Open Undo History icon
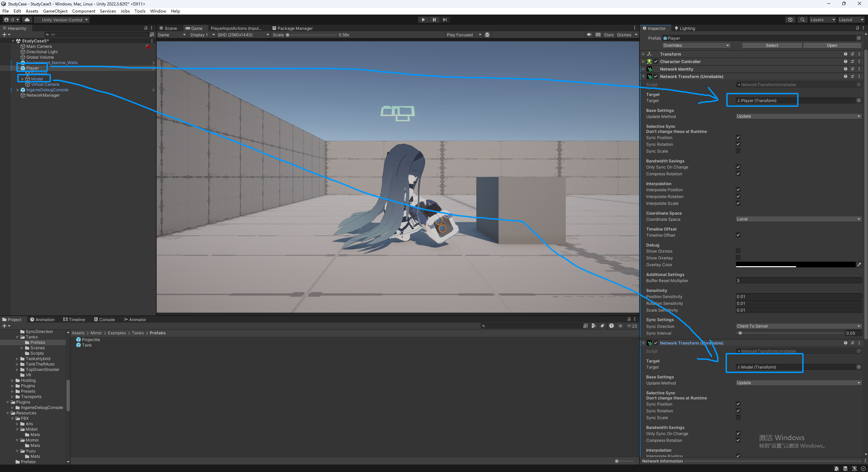 pyautogui.click(x=790, y=20)
